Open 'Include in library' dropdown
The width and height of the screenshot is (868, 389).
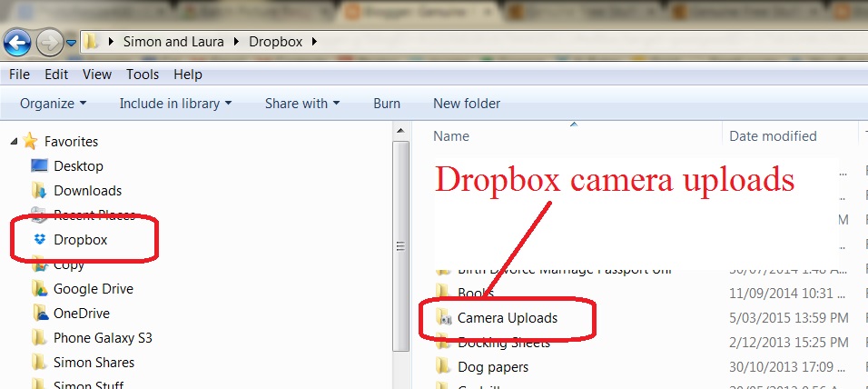pyautogui.click(x=175, y=104)
